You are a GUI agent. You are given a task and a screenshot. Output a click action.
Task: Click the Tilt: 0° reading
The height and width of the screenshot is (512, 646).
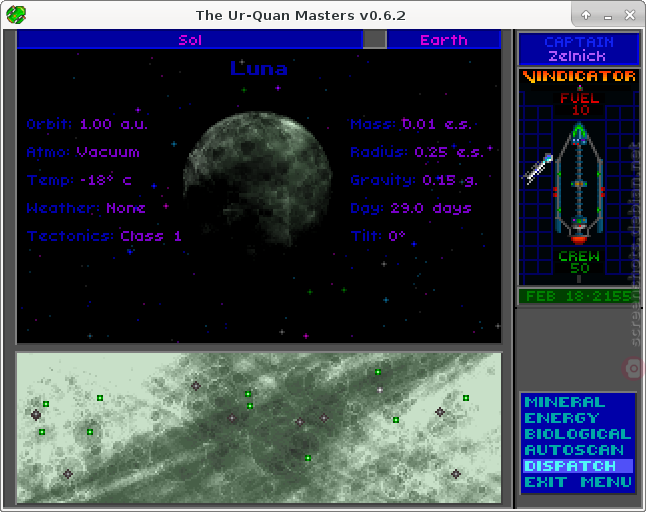coord(378,236)
